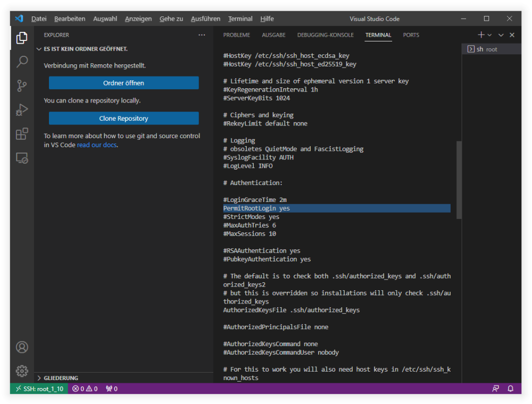Open Explorer more actions ellipsis

pos(202,35)
